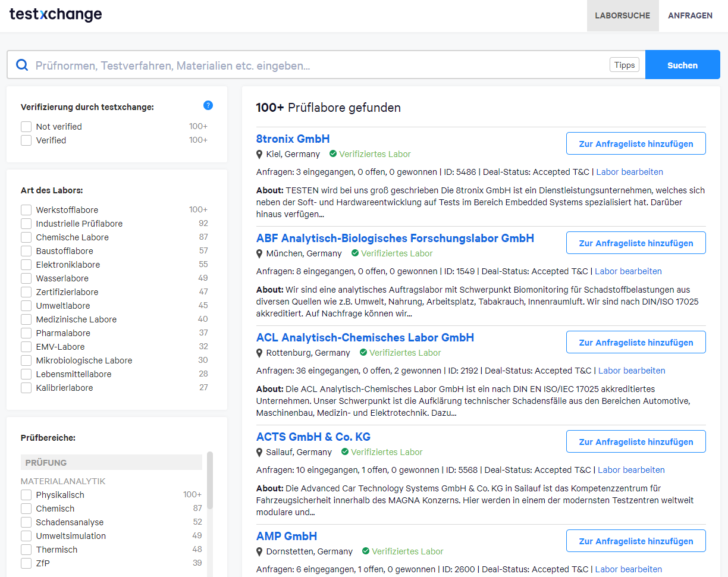Click the magnifier icon in search bar
Viewport: 728px width, 577px height.
pos(22,65)
